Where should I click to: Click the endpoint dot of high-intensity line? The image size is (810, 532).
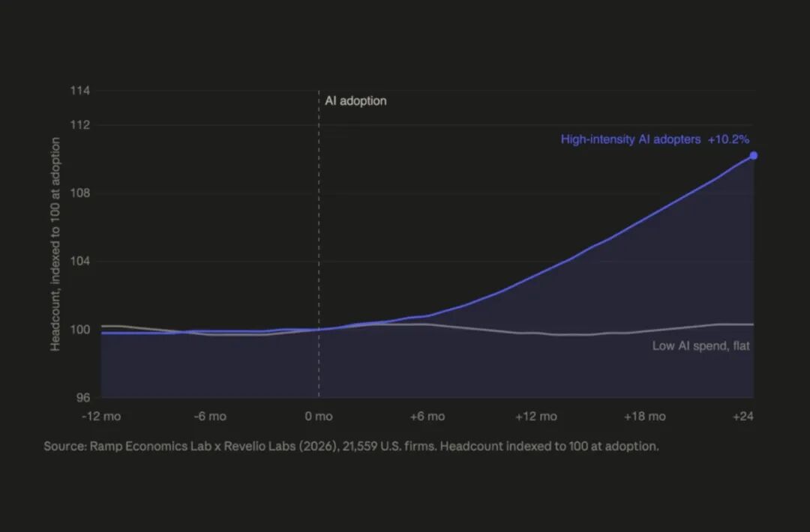(754, 155)
